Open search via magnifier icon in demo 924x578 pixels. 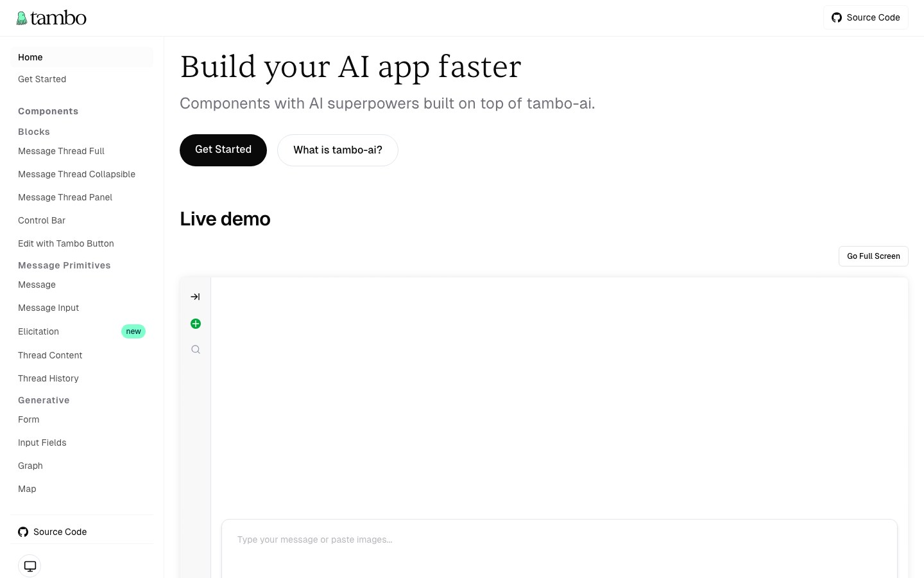click(x=196, y=349)
